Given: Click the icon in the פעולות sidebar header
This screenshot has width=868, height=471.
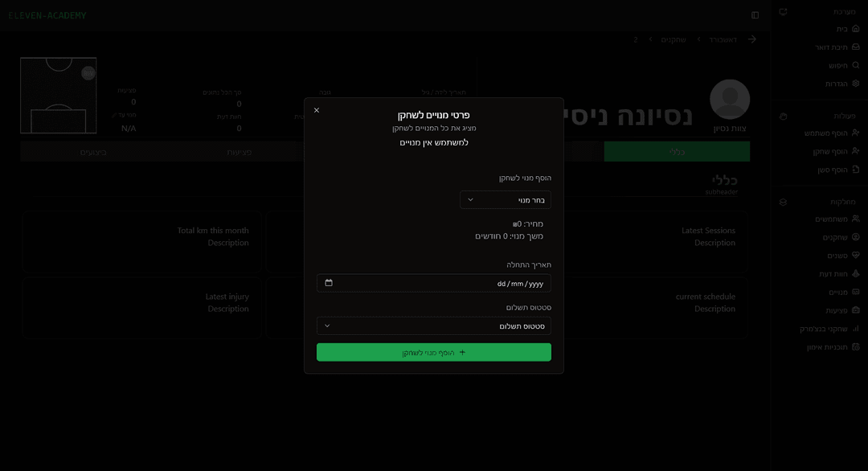Looking at the screenshot, I should (x=783, y=117).
